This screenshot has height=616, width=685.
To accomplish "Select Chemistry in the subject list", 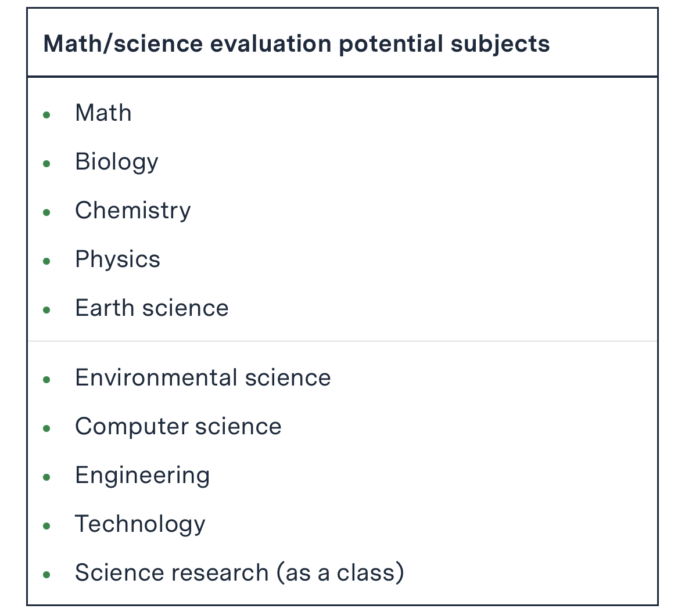I will pyautogui.click(x=133, y=211).
